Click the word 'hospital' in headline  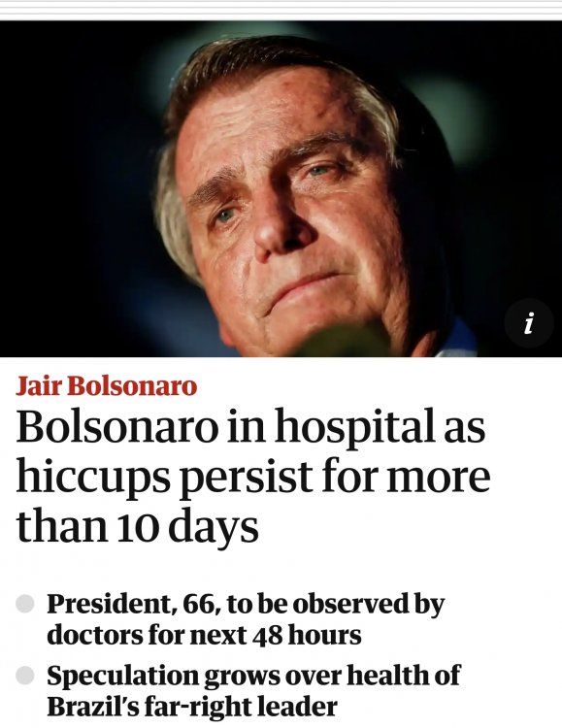[356, 428]
